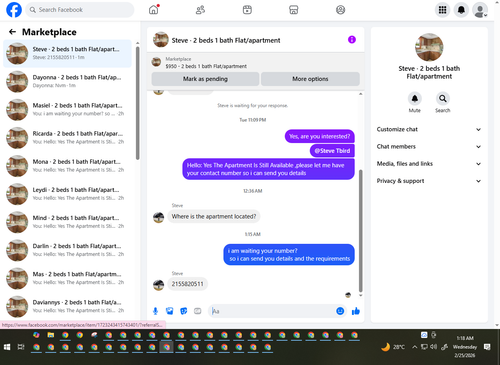Open the Marketplace storefront icon in top navigation
The image size is (500, 365).
(x=294, y=10)
